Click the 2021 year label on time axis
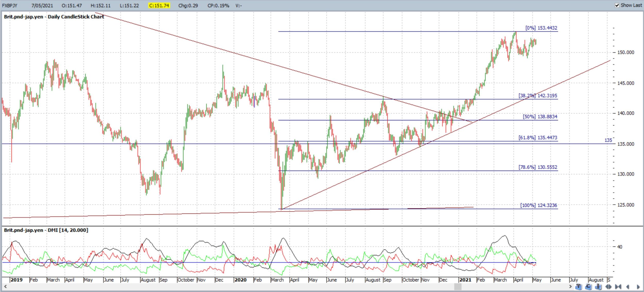 465,280
